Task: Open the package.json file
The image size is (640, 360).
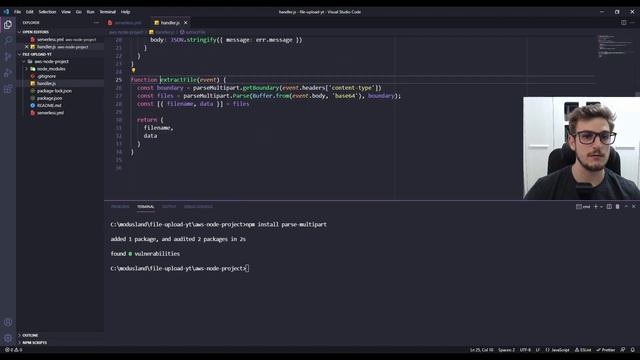Action: pyautogui.click(x=60, y=98)
